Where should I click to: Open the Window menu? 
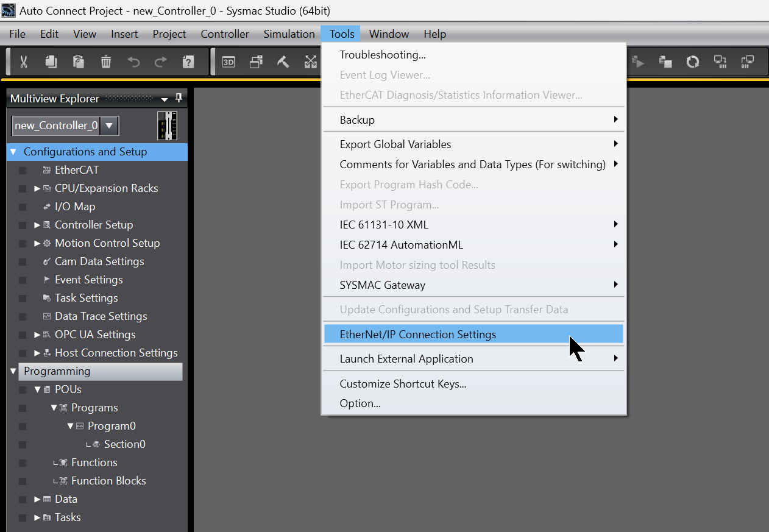389,34
